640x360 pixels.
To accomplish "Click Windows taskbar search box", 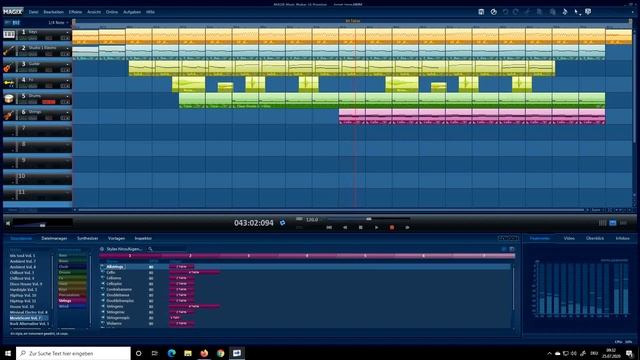I will (73, 353).
